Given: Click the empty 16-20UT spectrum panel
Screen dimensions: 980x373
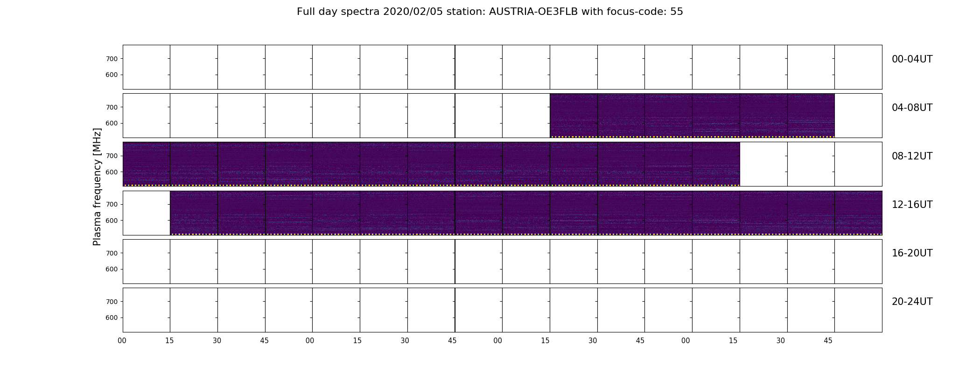Looking at the screenshot, I should pos(502,262).
